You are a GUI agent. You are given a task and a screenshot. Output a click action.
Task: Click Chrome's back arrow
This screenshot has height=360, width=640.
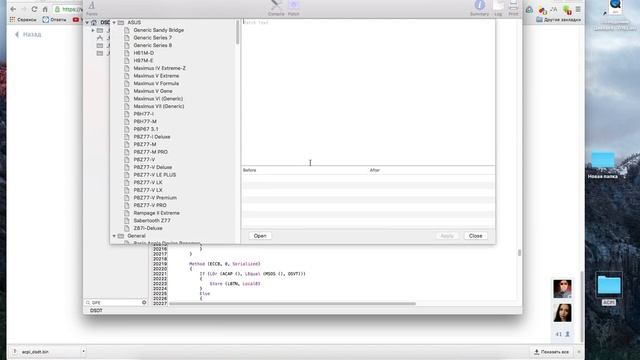[13, 9]
